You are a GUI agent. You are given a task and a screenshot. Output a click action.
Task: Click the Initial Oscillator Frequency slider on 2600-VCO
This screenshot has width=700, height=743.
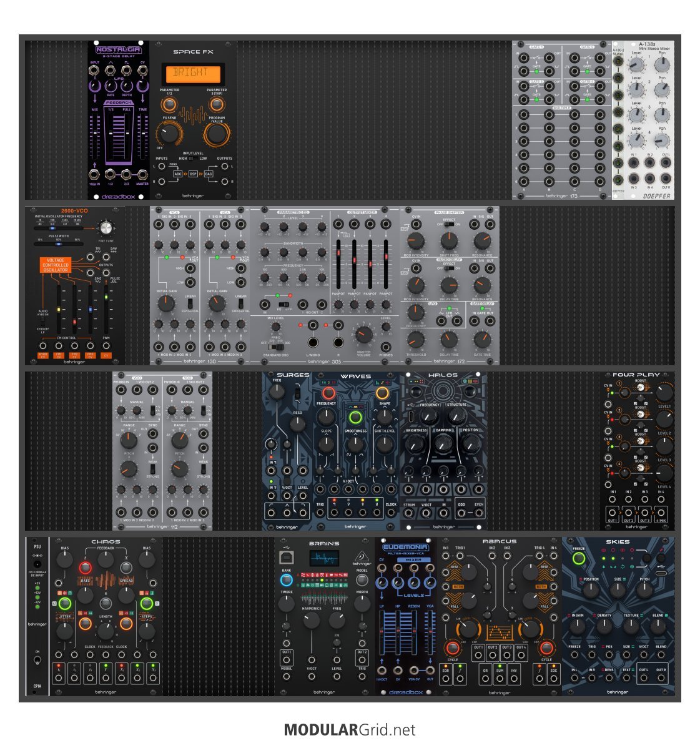coord(59,228)
